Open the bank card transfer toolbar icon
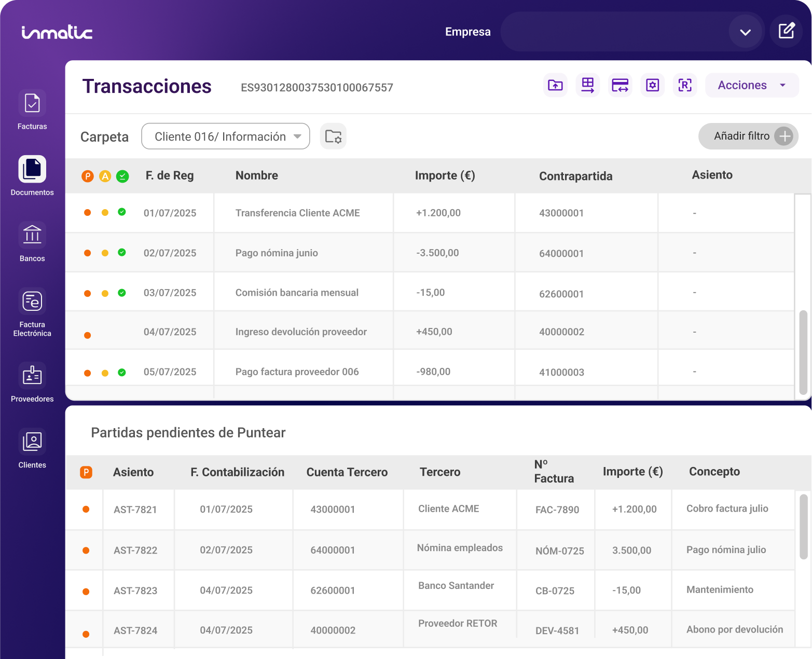The height and width of the screenshot is (659, 812). [x=620, y=85]
